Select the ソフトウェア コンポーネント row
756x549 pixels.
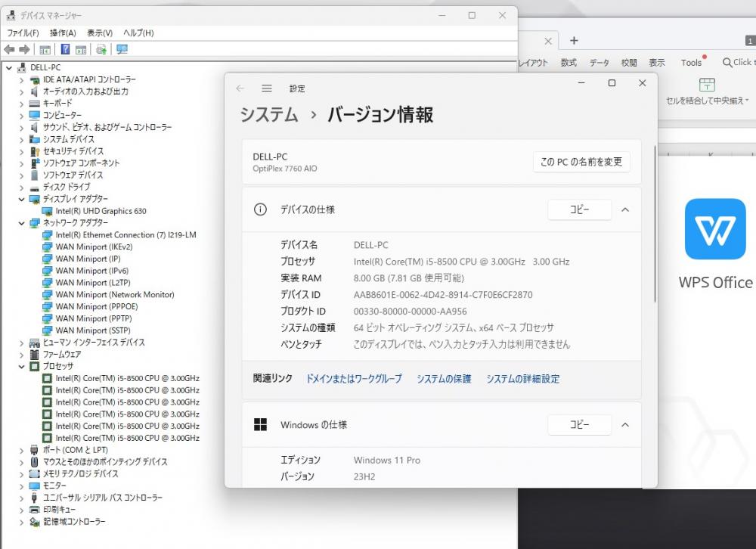(x=81, y=163)
